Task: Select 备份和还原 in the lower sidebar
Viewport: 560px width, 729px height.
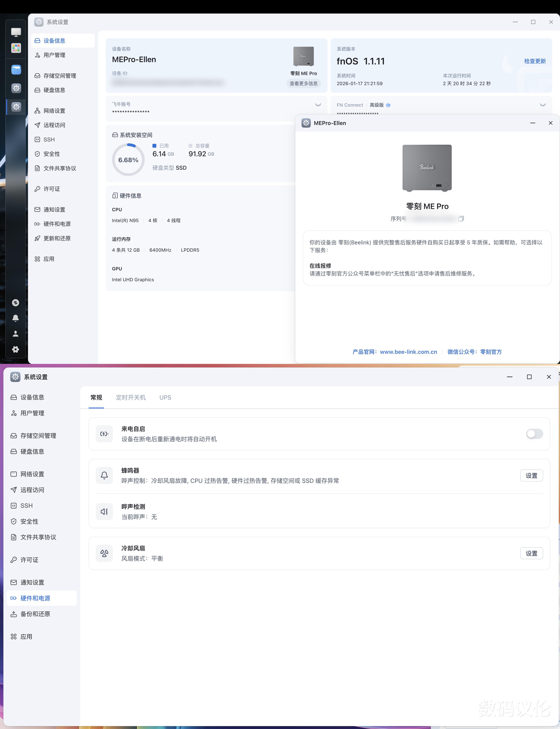Action: point(35,614)
